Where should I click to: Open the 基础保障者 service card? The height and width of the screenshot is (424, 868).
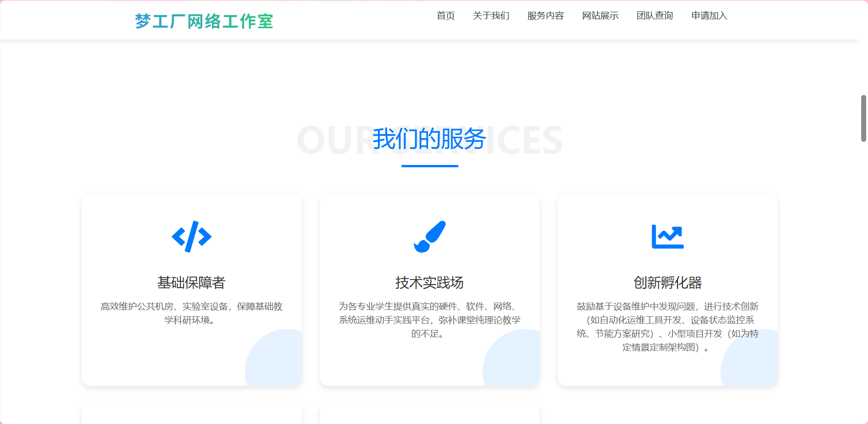click(x=191, y=289)
